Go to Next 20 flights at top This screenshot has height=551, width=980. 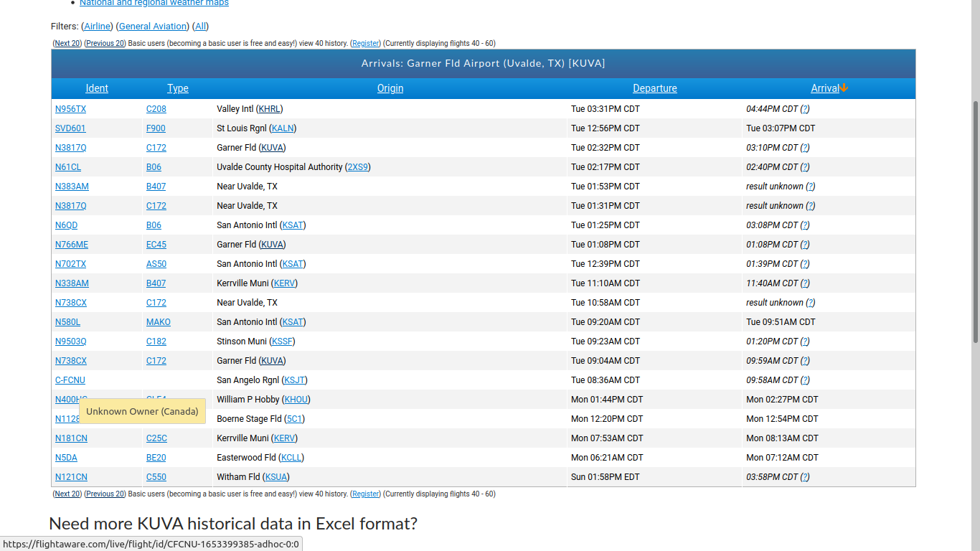(x=67, y=43)
